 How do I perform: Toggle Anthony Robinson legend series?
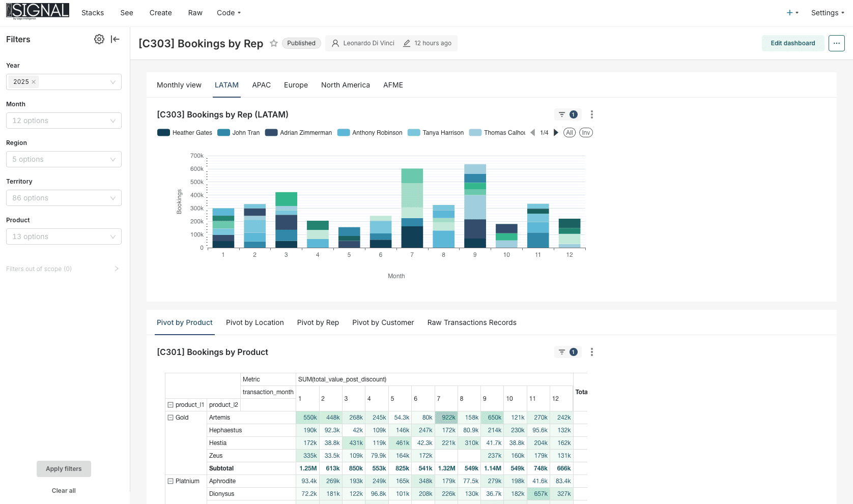[370, 133]
